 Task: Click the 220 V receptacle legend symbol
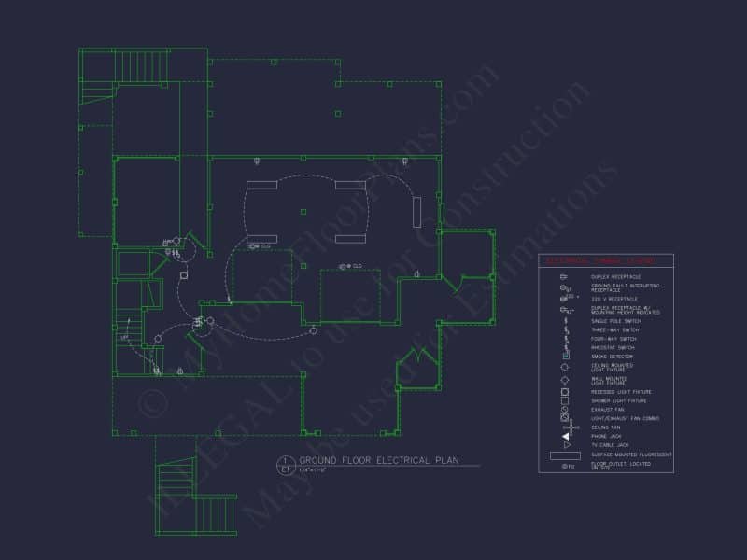click(x=570, y=298)
